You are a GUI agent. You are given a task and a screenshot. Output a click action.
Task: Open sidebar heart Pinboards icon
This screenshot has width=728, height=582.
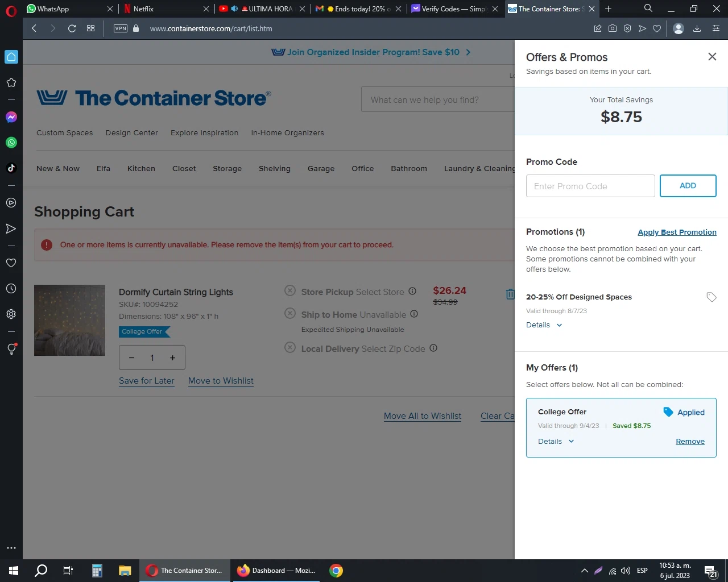pos(11,263)
